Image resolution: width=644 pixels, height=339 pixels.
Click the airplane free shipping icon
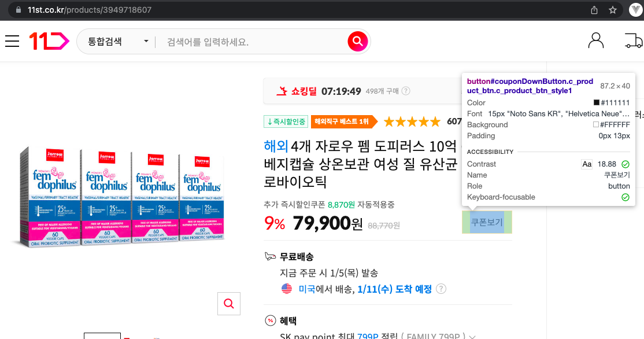point(270,256)
